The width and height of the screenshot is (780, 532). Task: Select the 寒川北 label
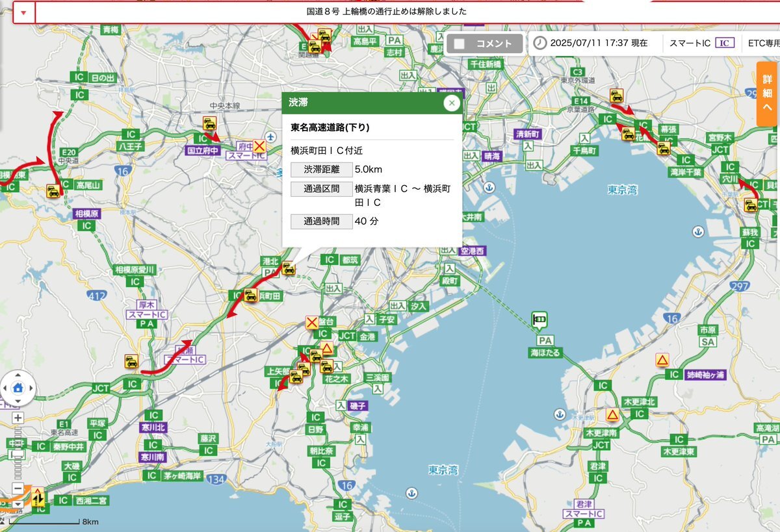pos(153,427)
